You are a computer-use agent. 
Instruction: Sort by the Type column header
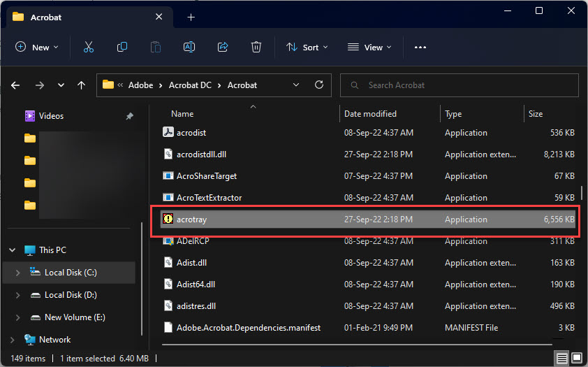point(453,114)
